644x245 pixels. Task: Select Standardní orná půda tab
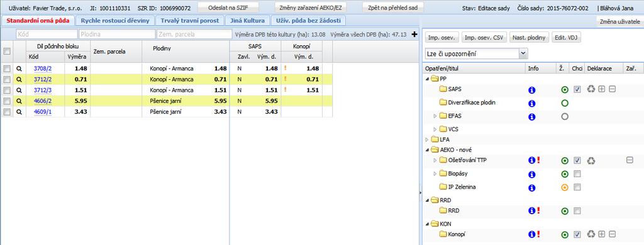coord(38,21)
